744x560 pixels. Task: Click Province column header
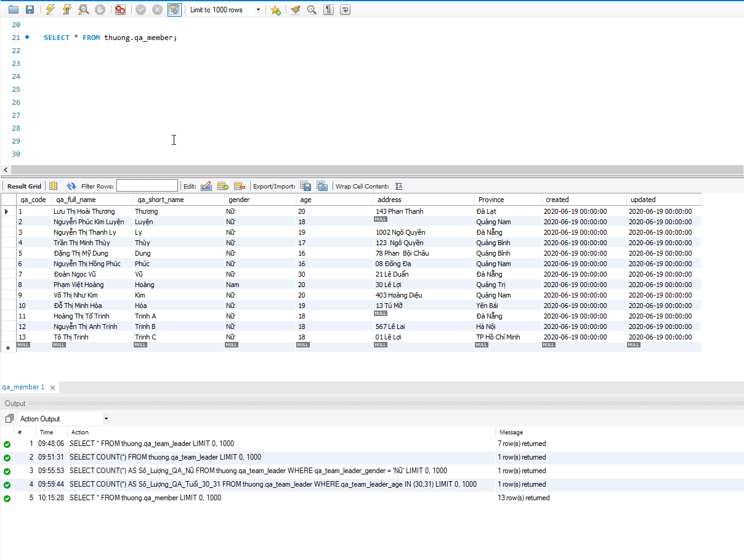point(508,200)
